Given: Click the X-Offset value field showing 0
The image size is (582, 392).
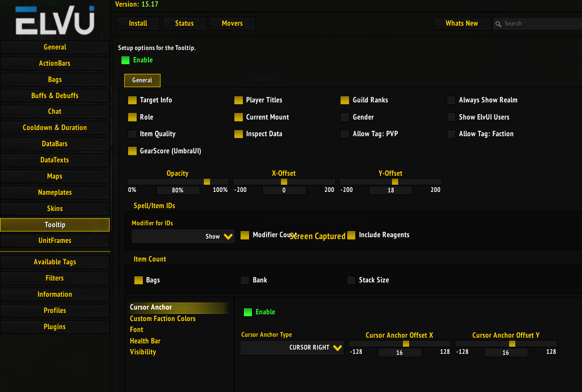Looking at the screenshot, I should (284, 190).
